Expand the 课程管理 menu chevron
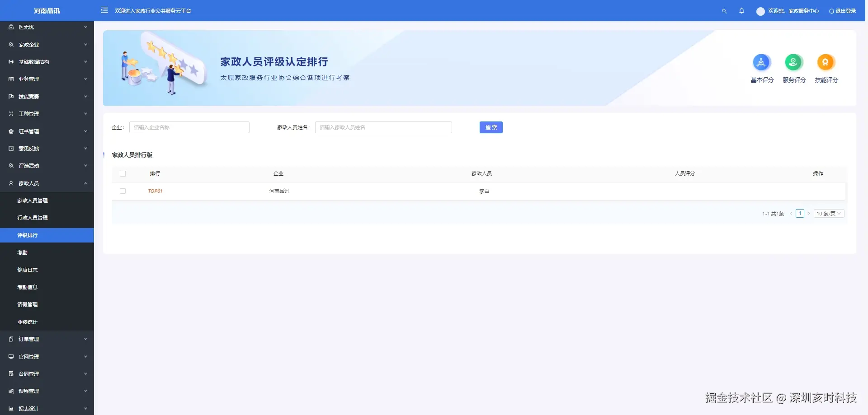 [85, 391]
